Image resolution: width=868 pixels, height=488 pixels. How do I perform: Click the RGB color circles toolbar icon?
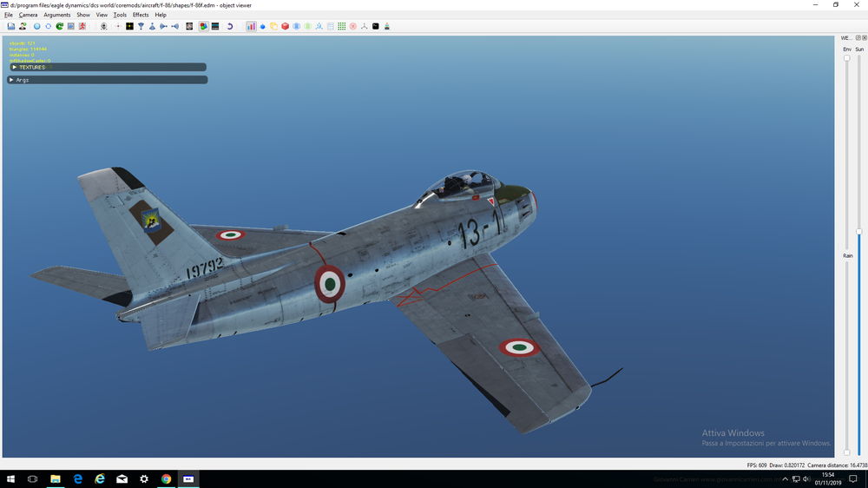(x=203, y=26)
